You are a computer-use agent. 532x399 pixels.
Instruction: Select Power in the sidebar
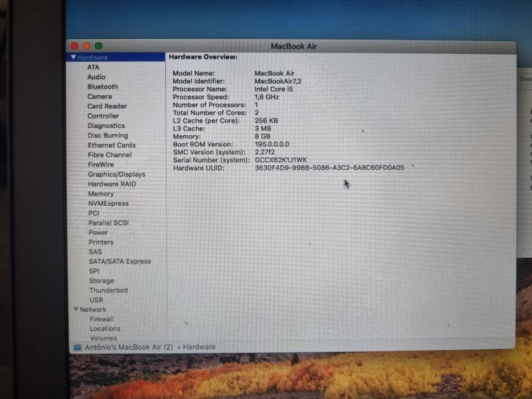pos(99,233)
